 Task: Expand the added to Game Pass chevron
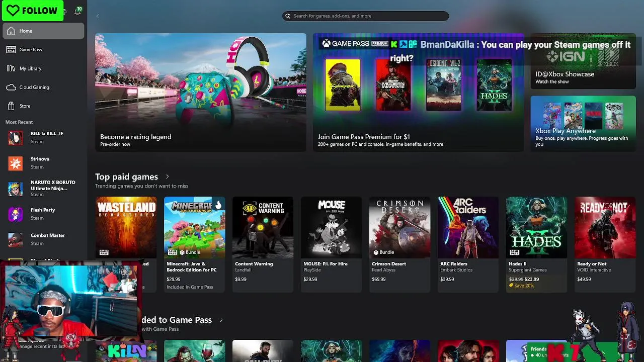pyautogui.click(x=221, y=320)
